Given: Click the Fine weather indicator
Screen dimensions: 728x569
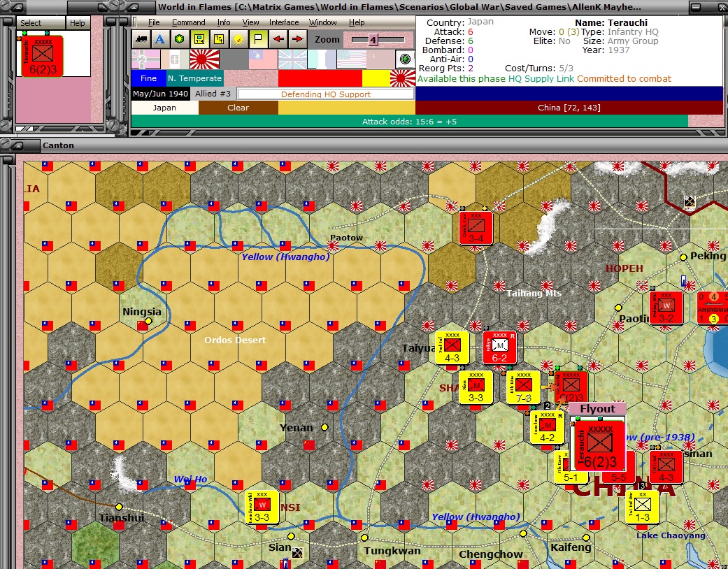Looking at the screenshot, I should 148,78.
